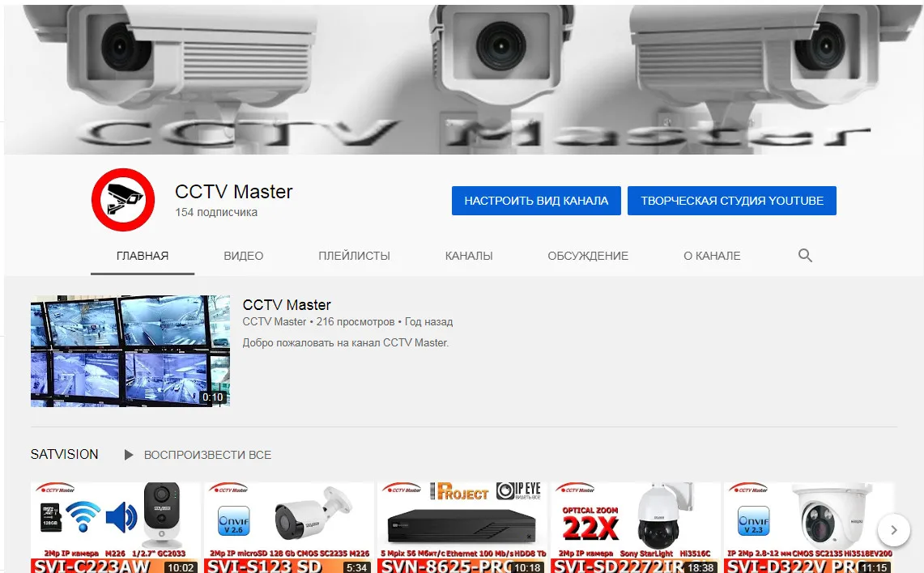
Task: Open the SVI-D322V PRO video thumbnail
Action: [808, 528]
